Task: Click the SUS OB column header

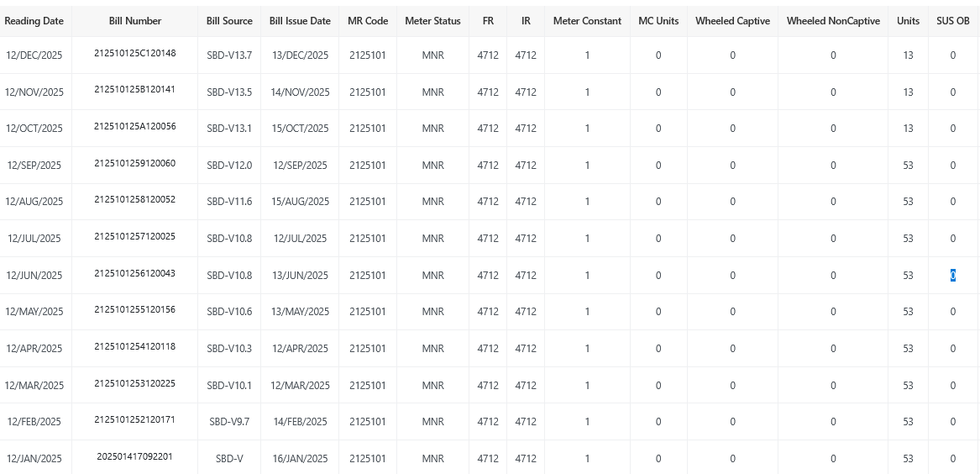Action: 952,21
